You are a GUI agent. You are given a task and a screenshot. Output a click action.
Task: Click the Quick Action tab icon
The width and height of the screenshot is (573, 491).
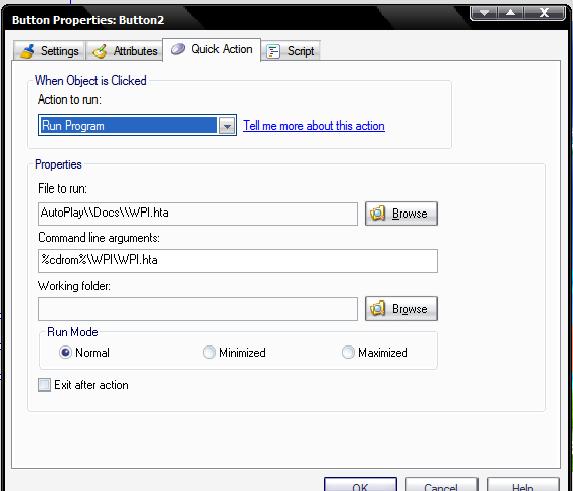(x=178, y=49)
